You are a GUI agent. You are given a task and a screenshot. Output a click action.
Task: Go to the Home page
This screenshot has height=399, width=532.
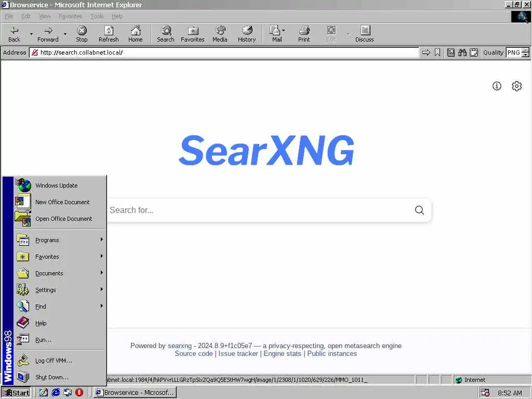(136, 34)
